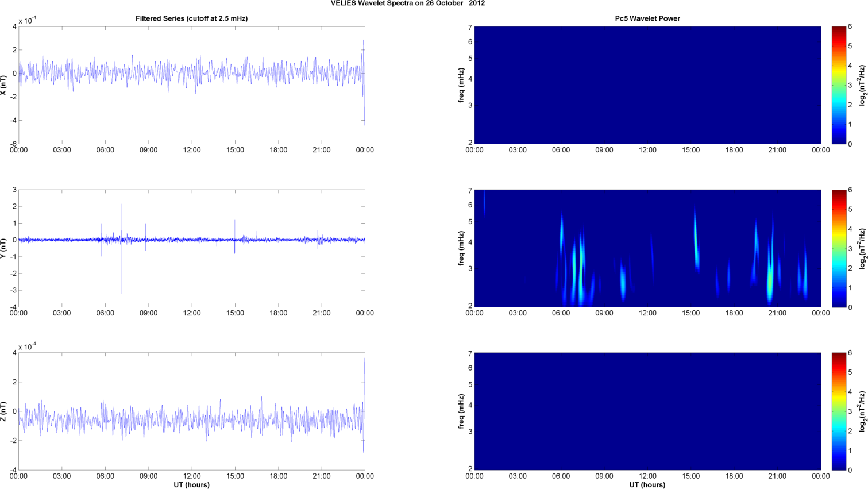Click the colorbar beside the Z wavelet spectrogram
Viewport: 868px width, 489px height.
[x=839, y=411]
